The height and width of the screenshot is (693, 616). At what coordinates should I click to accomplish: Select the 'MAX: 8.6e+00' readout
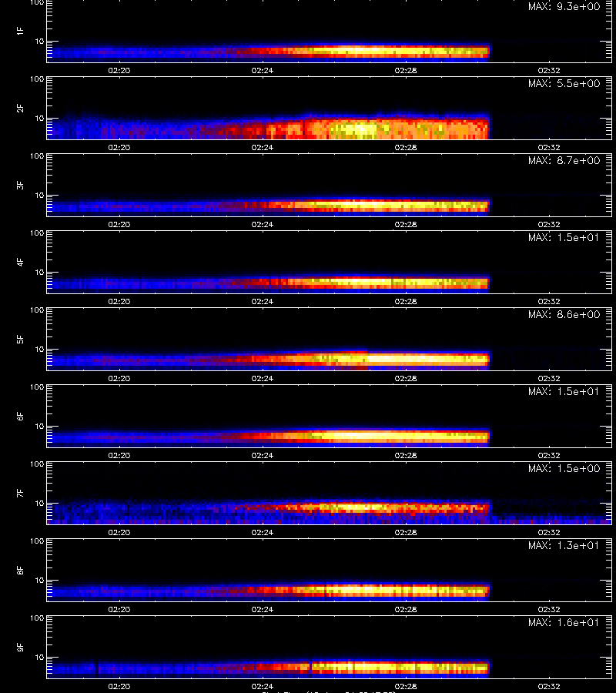(564, 314)
